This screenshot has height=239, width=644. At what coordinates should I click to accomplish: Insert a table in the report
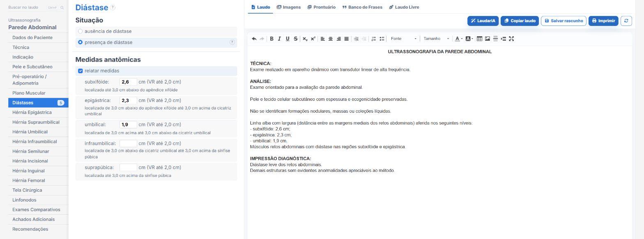480,39
